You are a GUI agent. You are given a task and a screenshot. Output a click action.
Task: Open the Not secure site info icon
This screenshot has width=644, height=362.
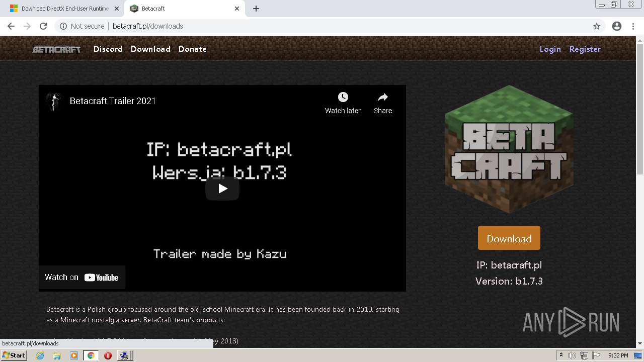pos(63,26)
